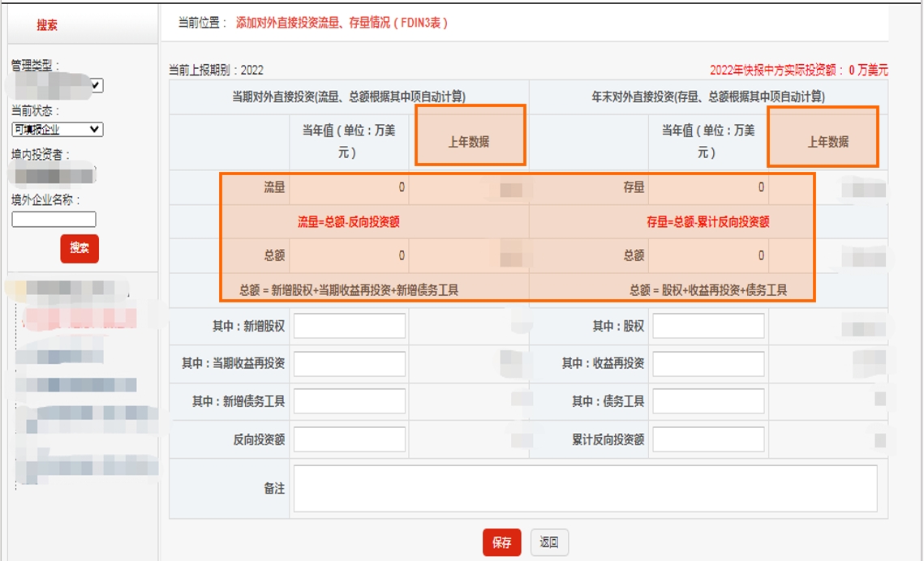Click the 流量 current-year value cell
The height and width of the screenshot is (561, 924).
click(349, 187)
